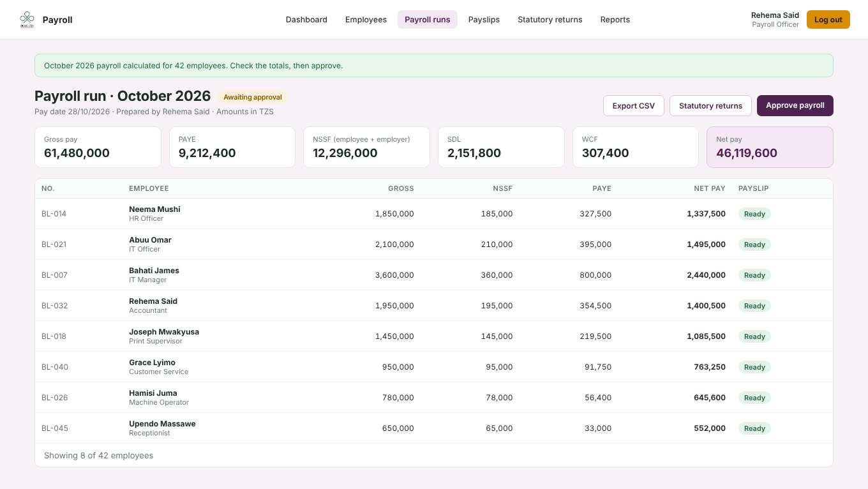Click the NSSF value 210,000
Screen dimensions: 868x489
click(497, 244)
